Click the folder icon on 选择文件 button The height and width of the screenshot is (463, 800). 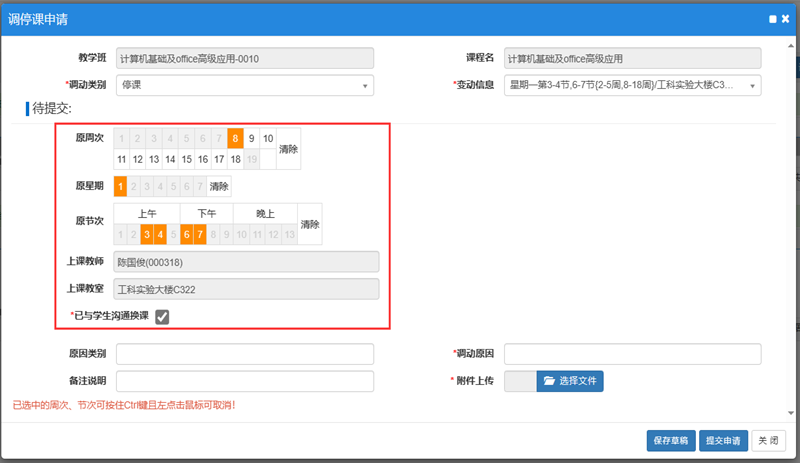pos(548,381)
